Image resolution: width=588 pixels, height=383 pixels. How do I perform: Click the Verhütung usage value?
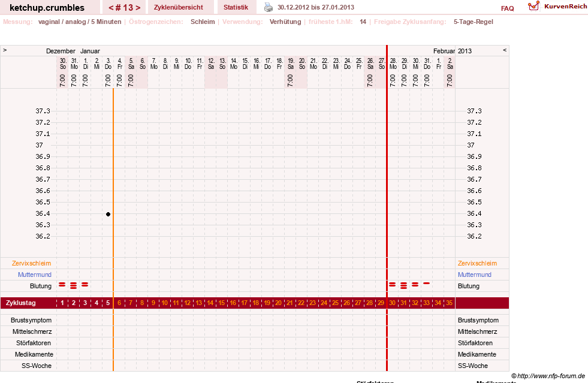pyautogui.click(x=285, y=22)
